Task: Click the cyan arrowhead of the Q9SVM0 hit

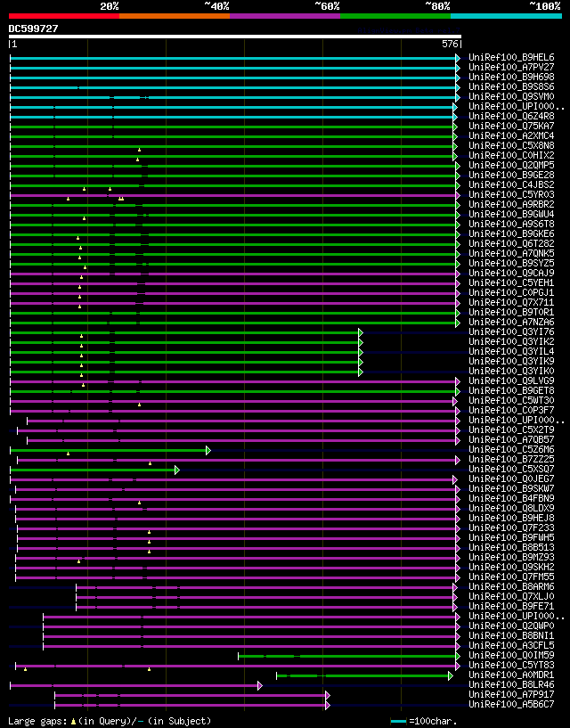Action: (x=458, y=97)
